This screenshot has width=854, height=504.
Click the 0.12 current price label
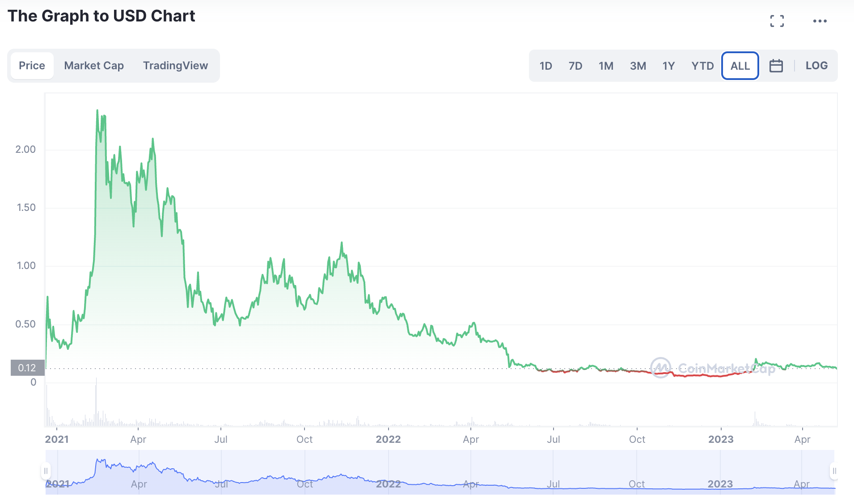pyautogui.click(x=27, y=368)
